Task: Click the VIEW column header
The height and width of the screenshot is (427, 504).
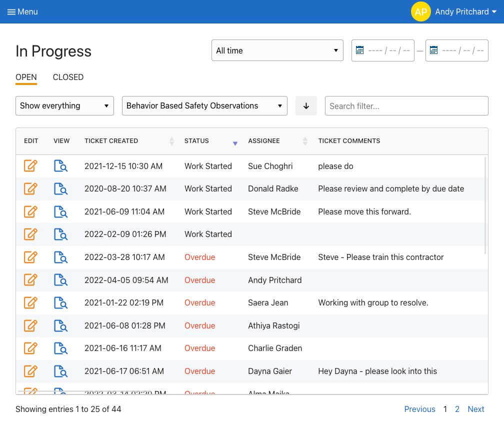Action: pyautogui.click(x=61, y=141)
